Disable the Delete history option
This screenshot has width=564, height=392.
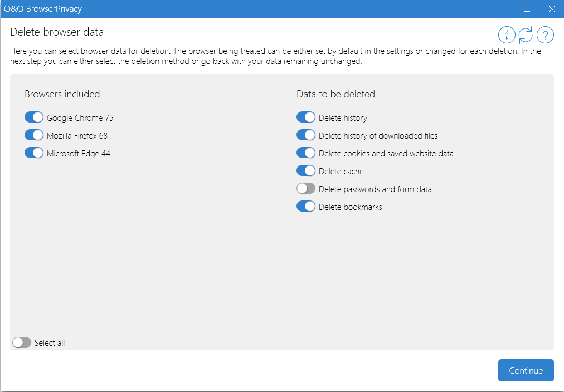pos(305,117)
